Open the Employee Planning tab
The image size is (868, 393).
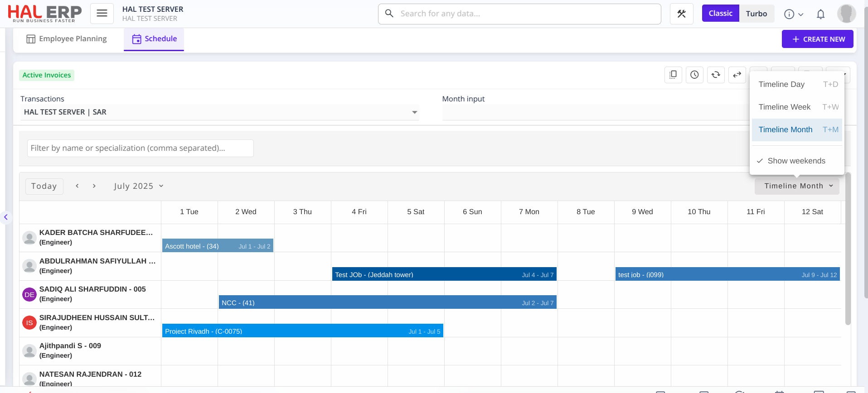tap(67, 39)
